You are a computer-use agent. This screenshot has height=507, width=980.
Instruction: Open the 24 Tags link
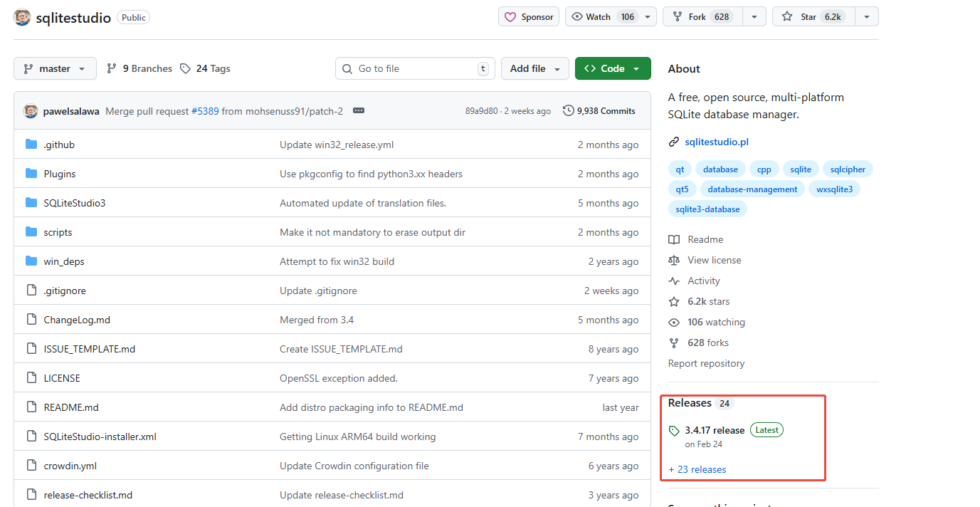[205, 68]
